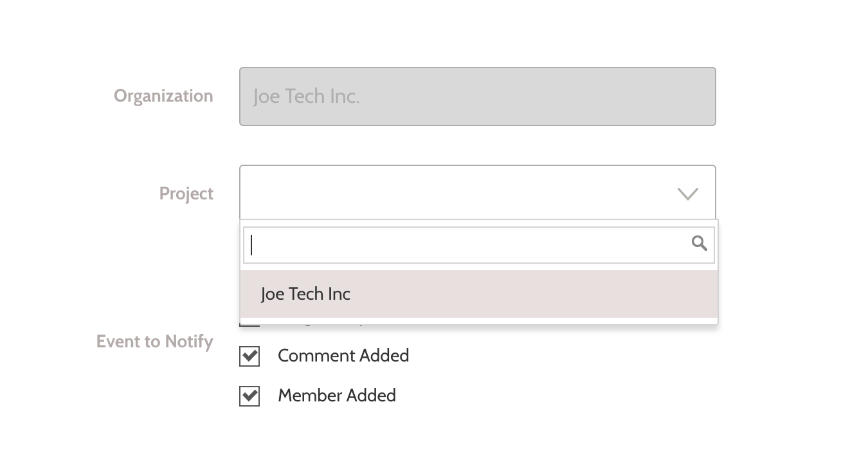Screen dimensions: 868x449
Task: Click the text cursor in the search box
Action: pyautogui.click(x=251, y=244)
